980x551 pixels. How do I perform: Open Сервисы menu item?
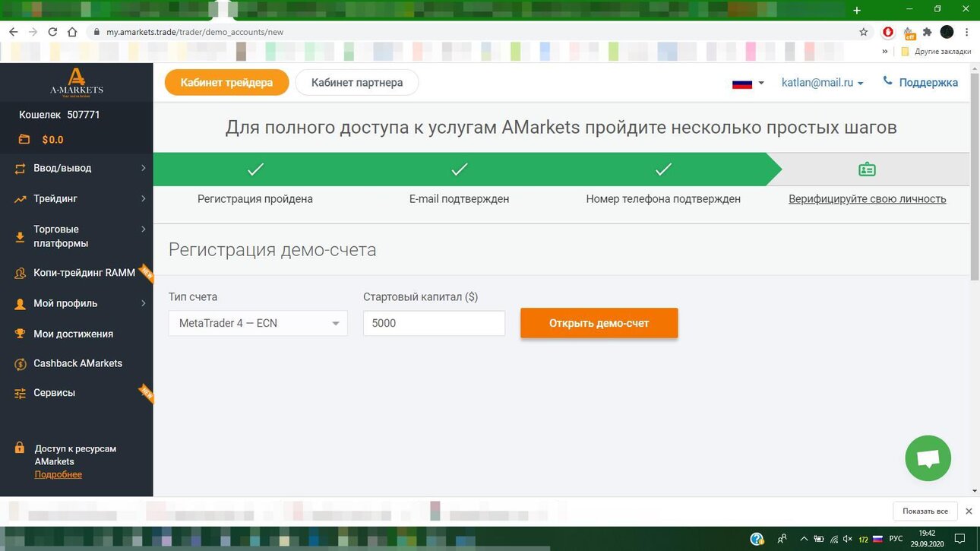54,393
